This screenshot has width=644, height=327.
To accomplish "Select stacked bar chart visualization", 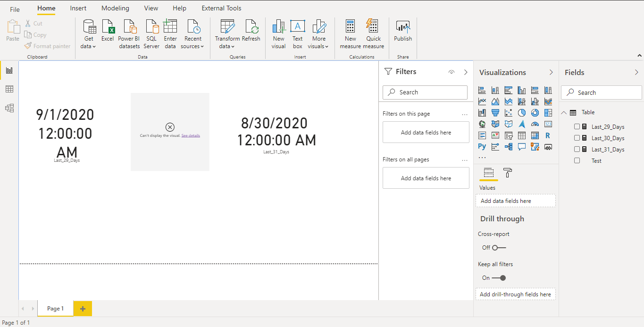I will click(x=482, y=90).
